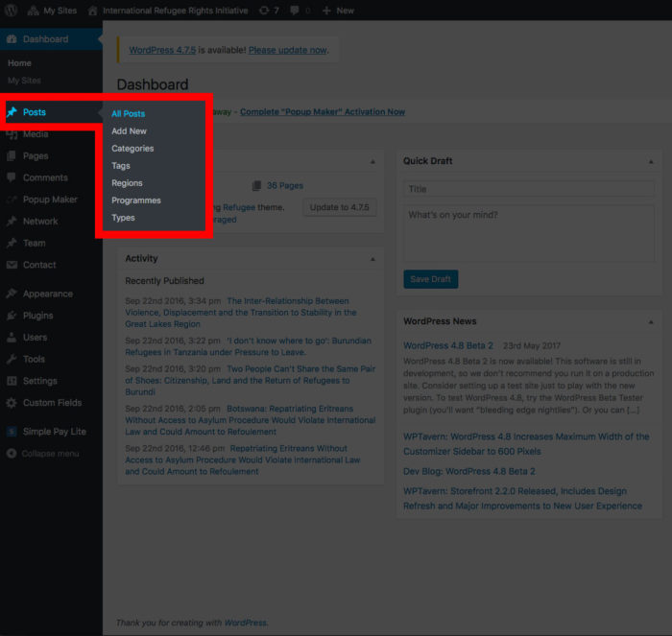Click the What's on your mind textarea
The height and width of the screenshot is (636, 672).
(x=529, y=233)
